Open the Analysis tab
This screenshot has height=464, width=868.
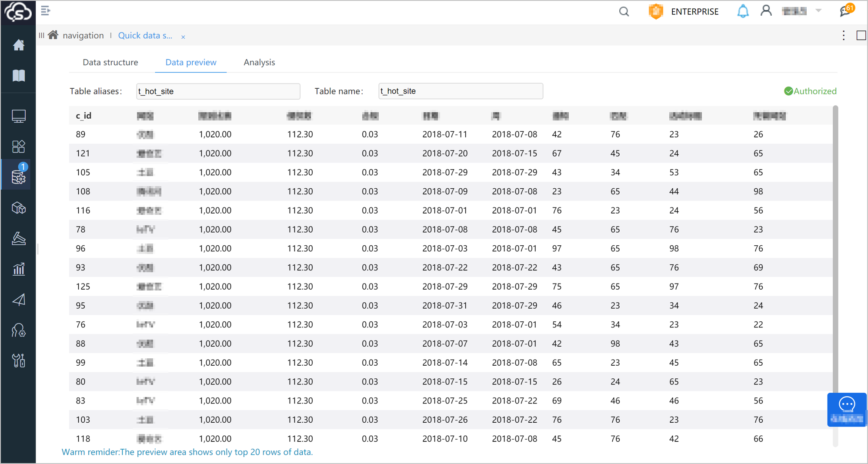pos(259,62)
